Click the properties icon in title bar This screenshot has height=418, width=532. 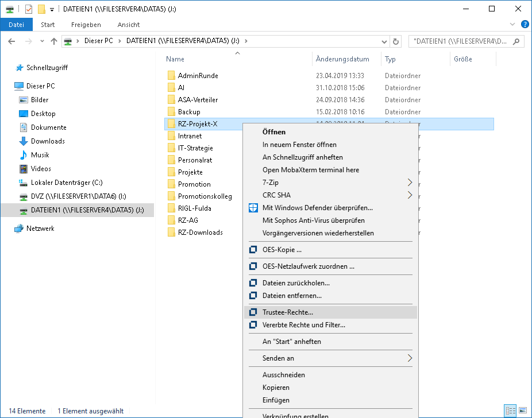coord(29,9)
